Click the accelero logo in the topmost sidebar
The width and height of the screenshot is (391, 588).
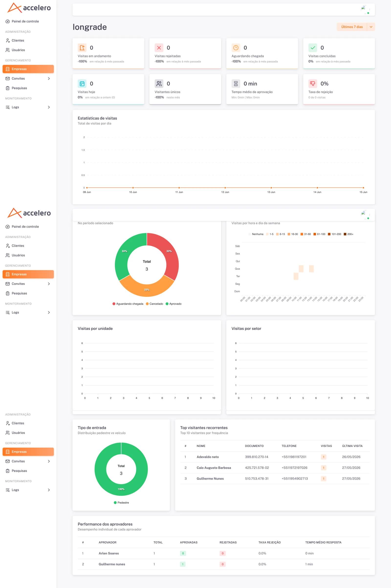29,8
